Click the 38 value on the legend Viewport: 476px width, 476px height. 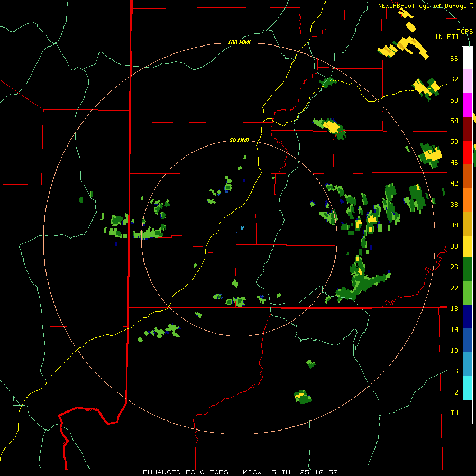[454, 204]
